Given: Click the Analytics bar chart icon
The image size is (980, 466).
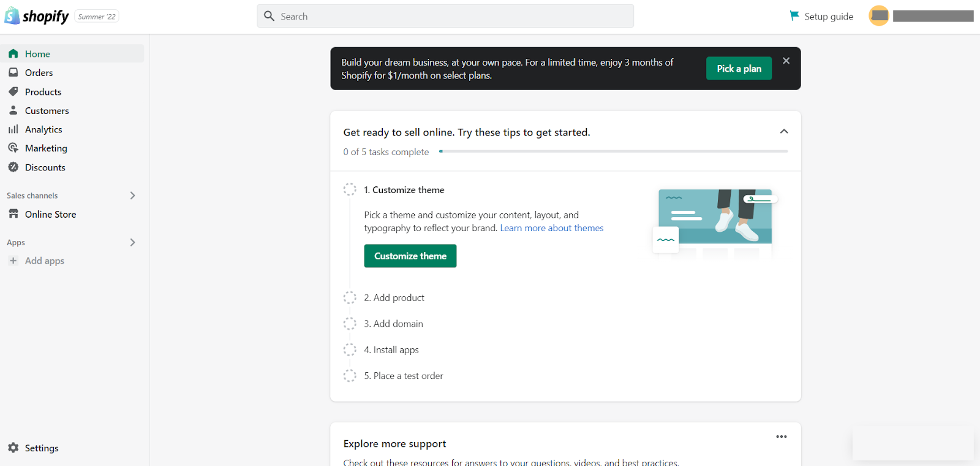Looking at the screenshot, I should coord(13,129).
